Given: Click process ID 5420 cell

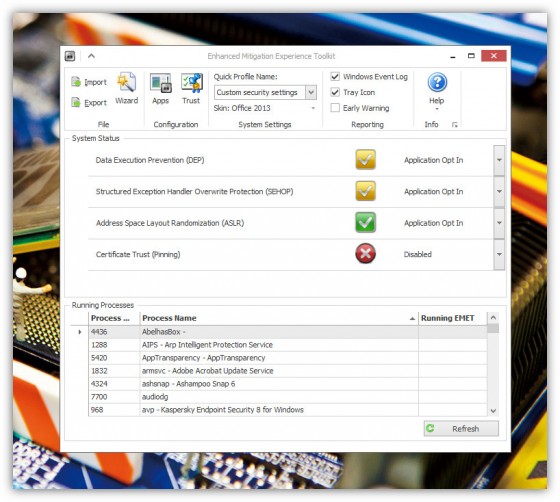Looking at the screenshot, I should click(x=114, y=358).
